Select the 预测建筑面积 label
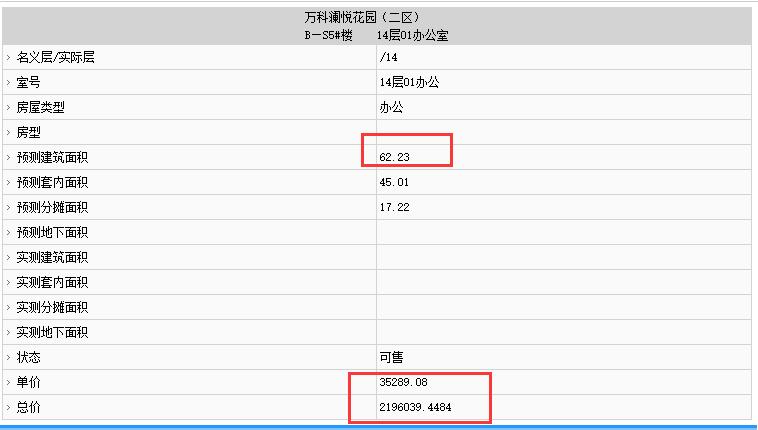758x430 pixels. coord(52,157)
